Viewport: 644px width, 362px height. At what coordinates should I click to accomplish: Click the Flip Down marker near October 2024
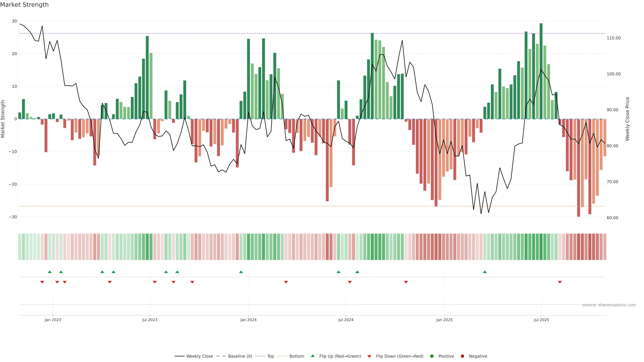pyautogui.click(x=406, y=282)
